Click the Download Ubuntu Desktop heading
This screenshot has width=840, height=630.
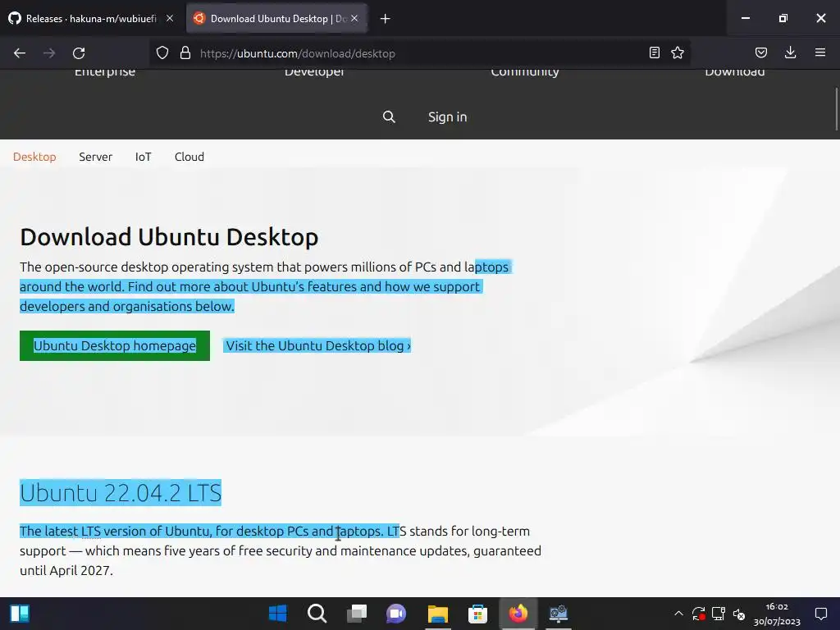tap(169, 237)
